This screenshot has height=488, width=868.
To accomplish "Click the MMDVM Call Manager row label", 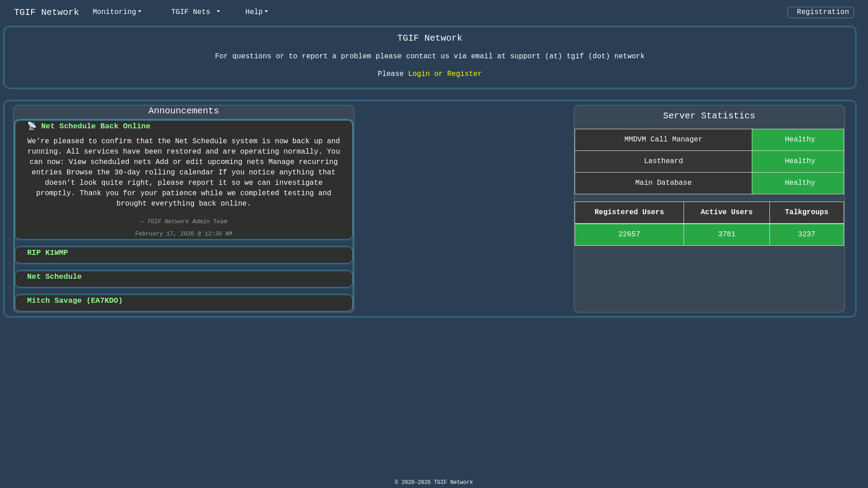I will point(663,140).
